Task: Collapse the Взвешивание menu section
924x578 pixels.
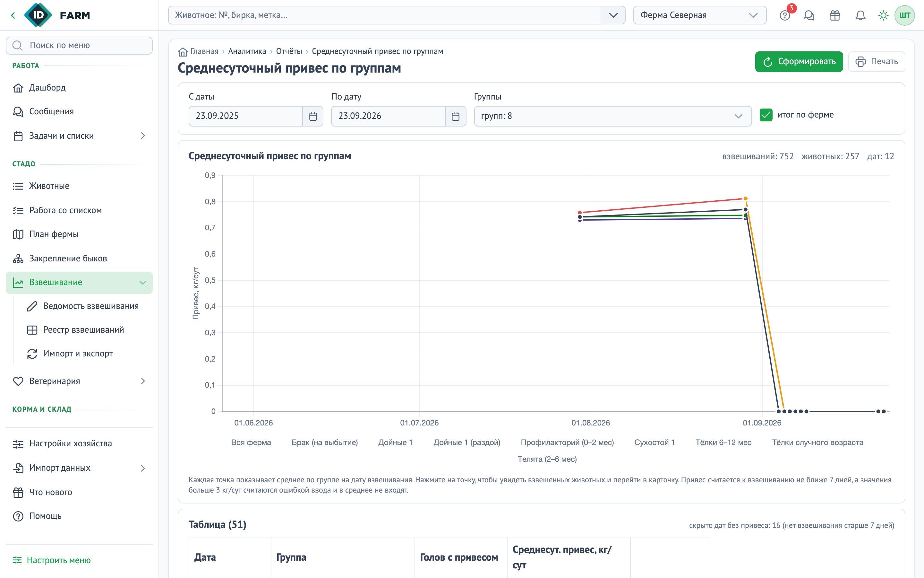Action: click(x=79, y=283)
